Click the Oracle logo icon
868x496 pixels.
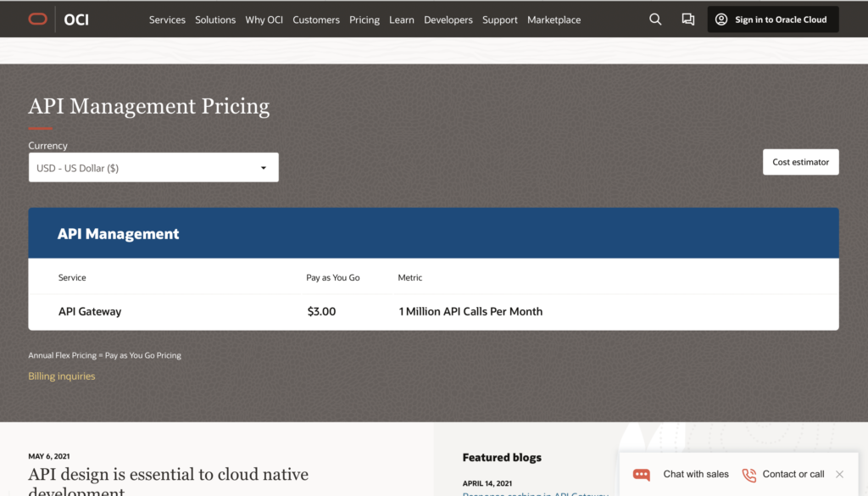(37, 20)
